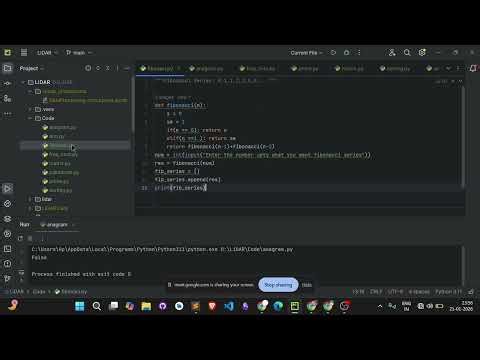Viewport: 480px width, 360px height.
Task: Place cursor at print(fib_series) code line
Action: click(180, 188)
